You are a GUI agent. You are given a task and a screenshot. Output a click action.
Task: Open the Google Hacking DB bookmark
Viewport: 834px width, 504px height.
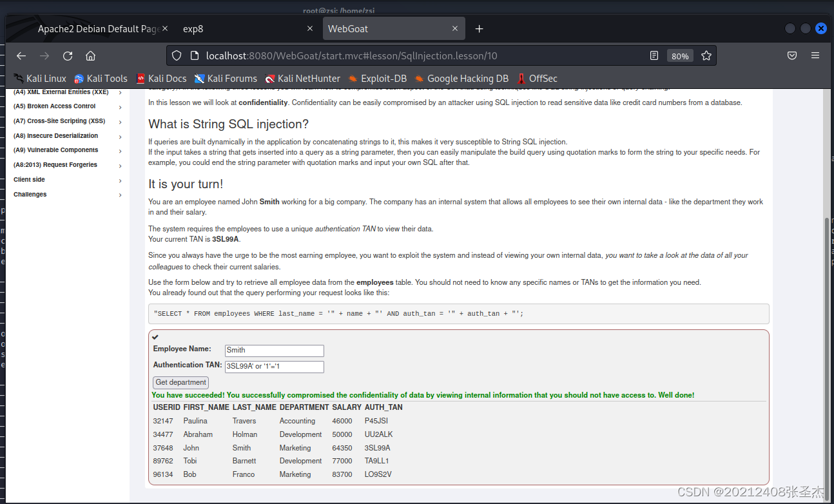[461, 79]
